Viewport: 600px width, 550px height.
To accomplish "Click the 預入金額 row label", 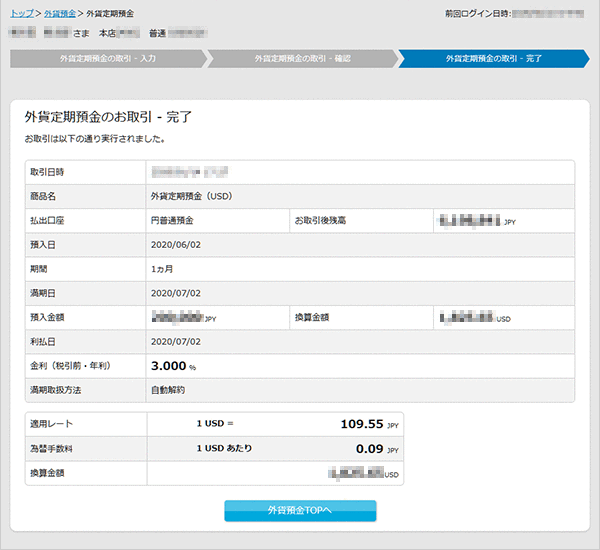I will [48, 317].
